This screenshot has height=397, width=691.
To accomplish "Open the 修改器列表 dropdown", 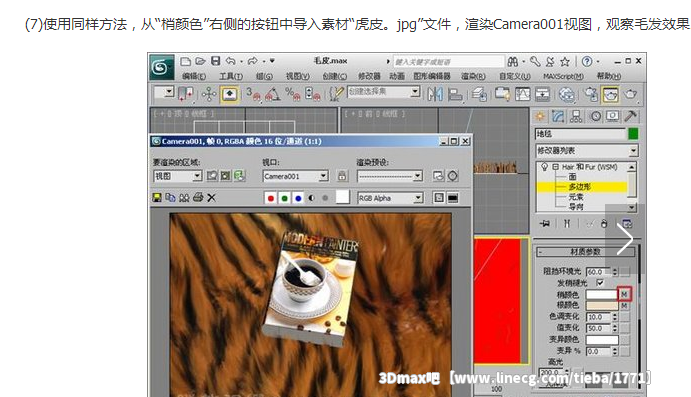I will (x=587, y=151).
